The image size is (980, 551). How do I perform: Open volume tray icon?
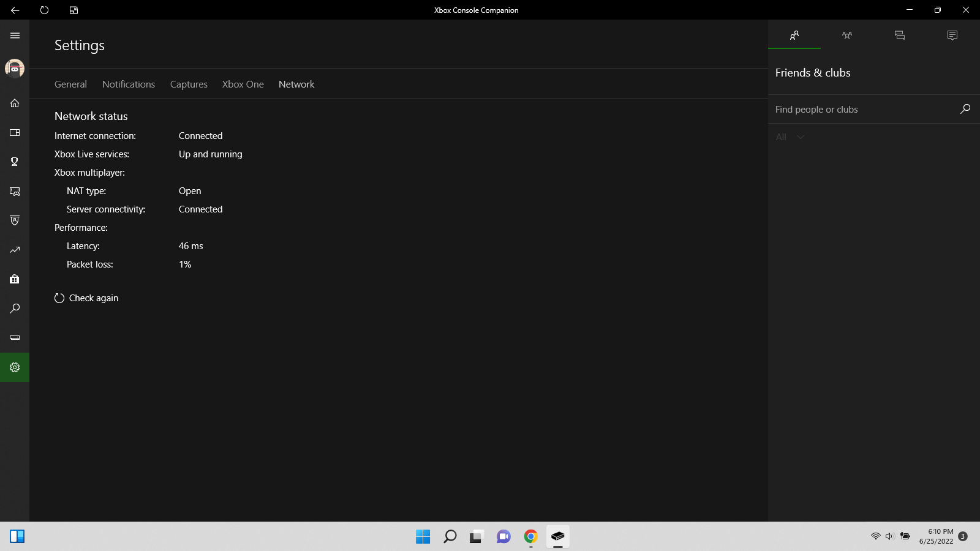pyautogui.click(x=890, y=536)
